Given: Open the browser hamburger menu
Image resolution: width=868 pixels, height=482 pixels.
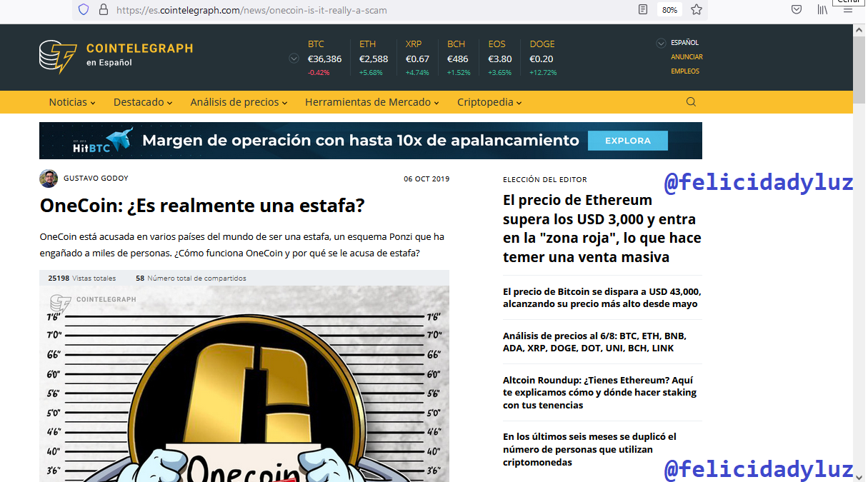Looking at the screenshot, I should [849, 10].
